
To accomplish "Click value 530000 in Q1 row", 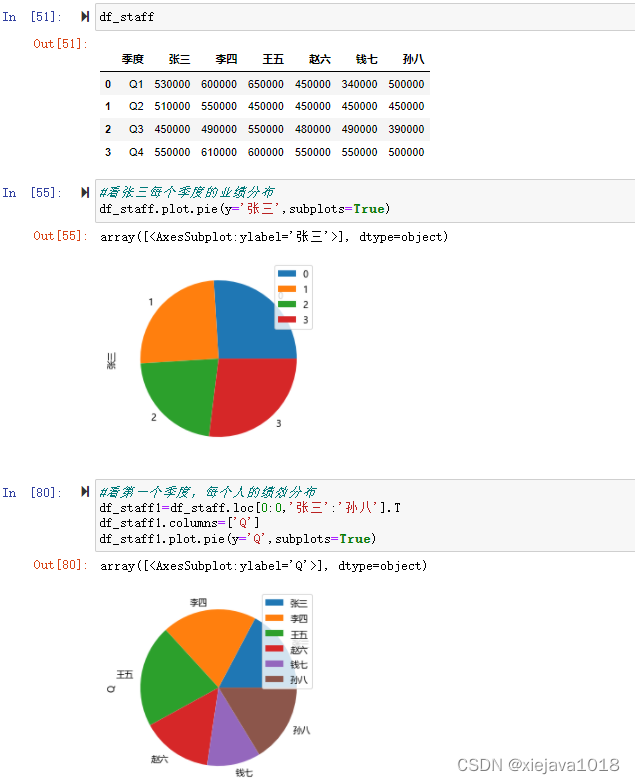I will pyautogui.click(x=172, y=84).
